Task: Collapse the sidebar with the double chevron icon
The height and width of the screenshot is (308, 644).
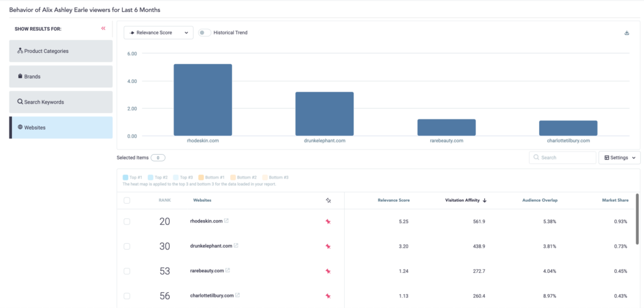Action: (103, 29)
